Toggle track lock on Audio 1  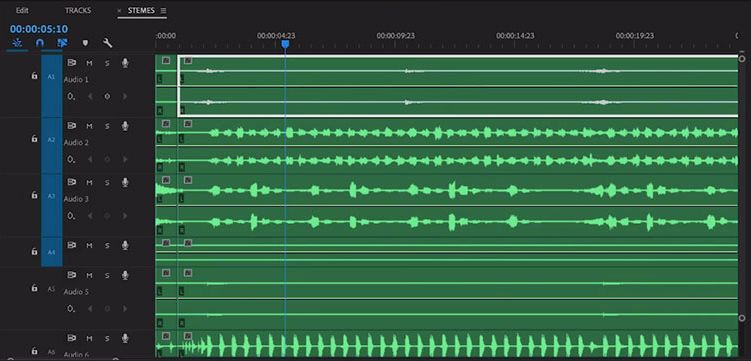tap(34, 76)
